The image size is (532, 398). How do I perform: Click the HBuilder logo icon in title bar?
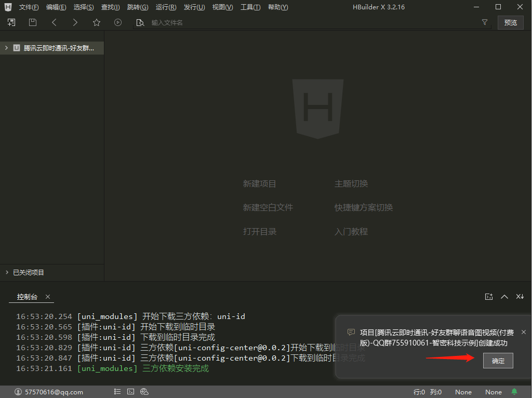8,7
